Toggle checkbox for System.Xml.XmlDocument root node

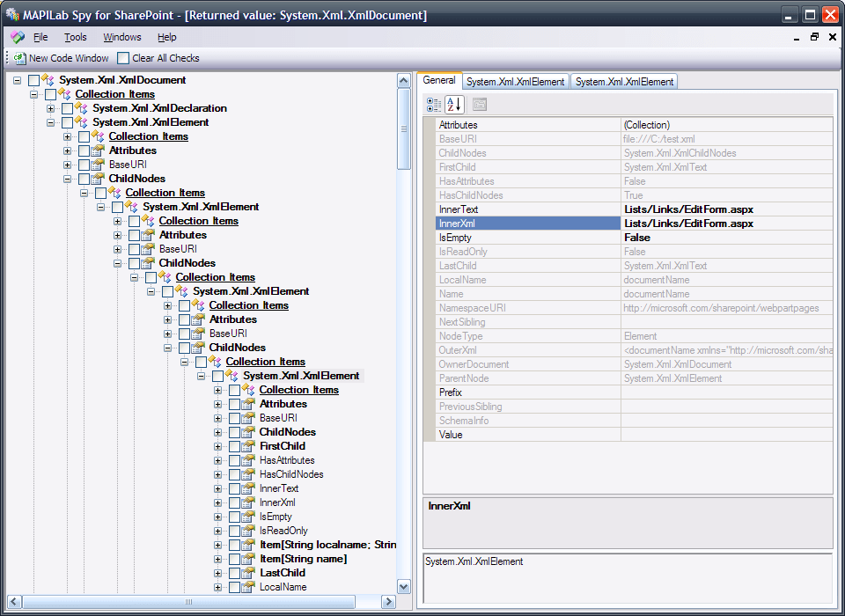33,80
